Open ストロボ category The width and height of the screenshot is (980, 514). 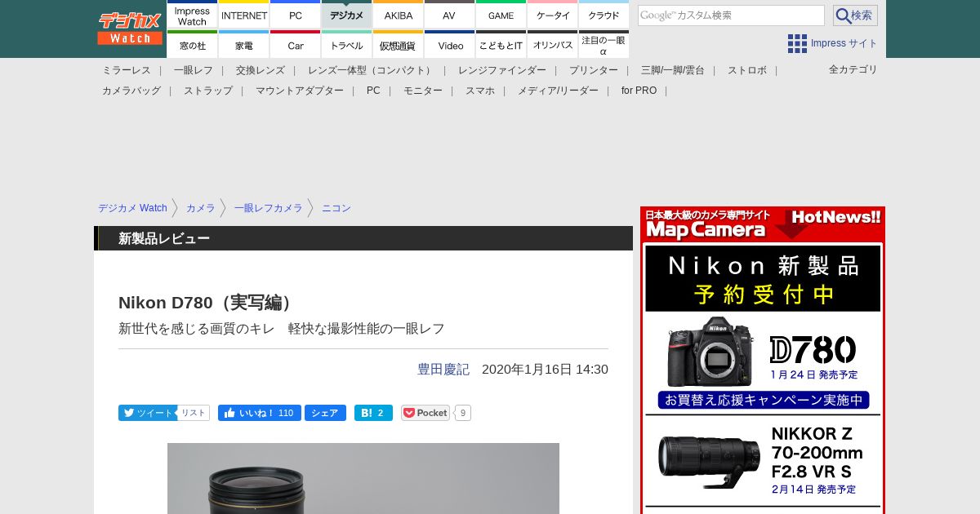coord(747,70)
